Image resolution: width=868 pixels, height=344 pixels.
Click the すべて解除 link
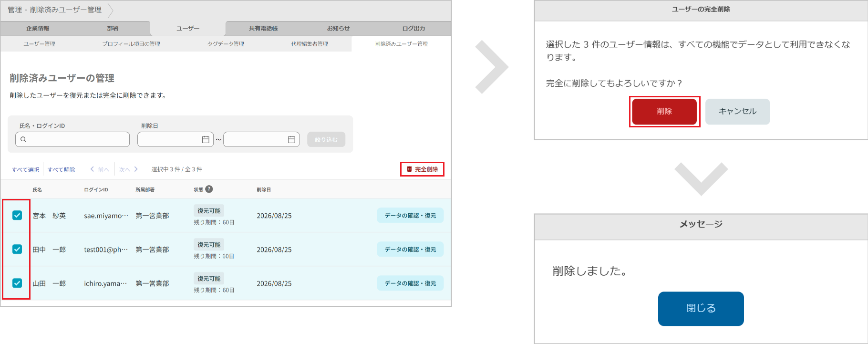pos(62,169)
